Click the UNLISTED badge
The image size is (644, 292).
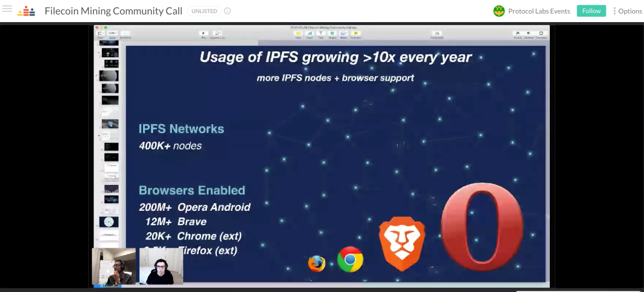tap(204, 11)
